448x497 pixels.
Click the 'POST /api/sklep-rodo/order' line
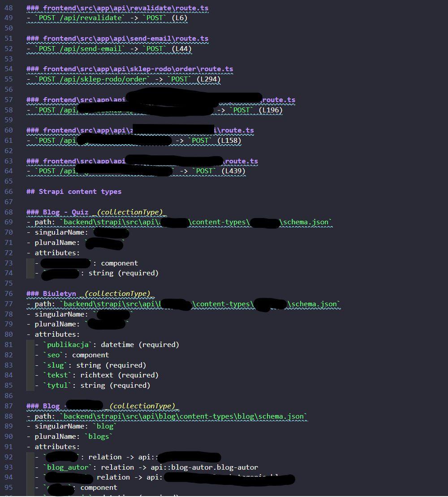click(x=123, y=79)
